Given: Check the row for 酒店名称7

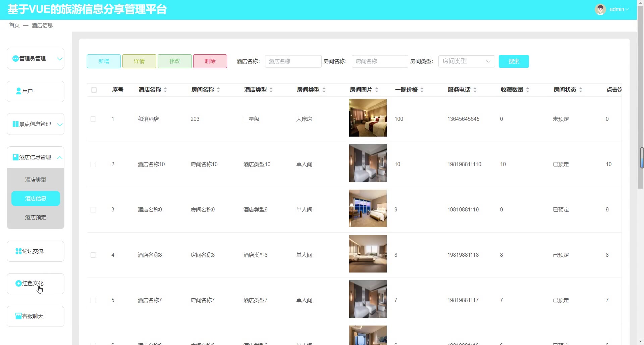Looking at the screenshot, I should pos(93,300).
